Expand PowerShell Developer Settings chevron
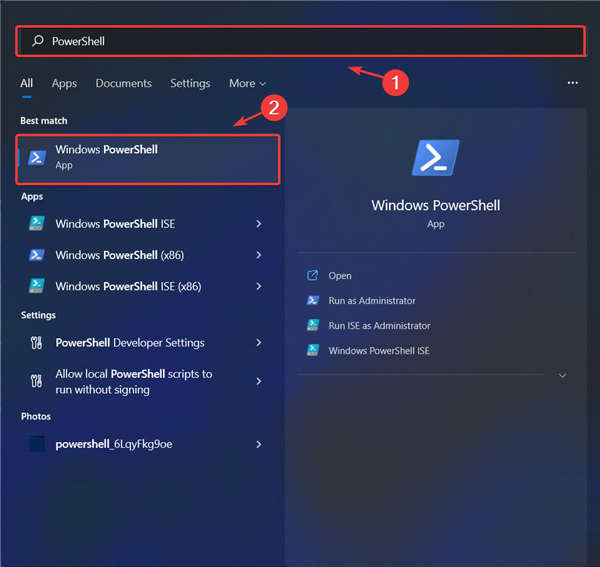 (259, 342)
